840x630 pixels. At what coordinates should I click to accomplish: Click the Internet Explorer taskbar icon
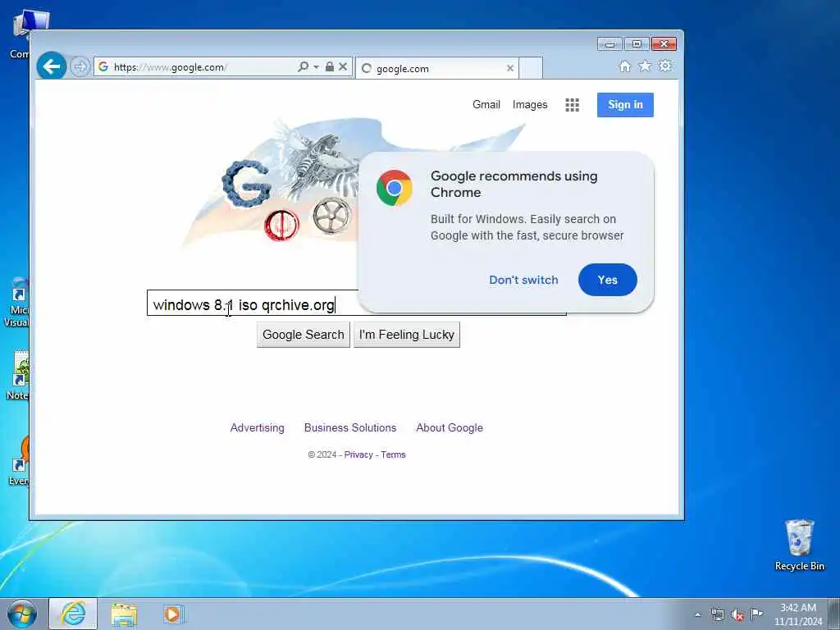73,614
